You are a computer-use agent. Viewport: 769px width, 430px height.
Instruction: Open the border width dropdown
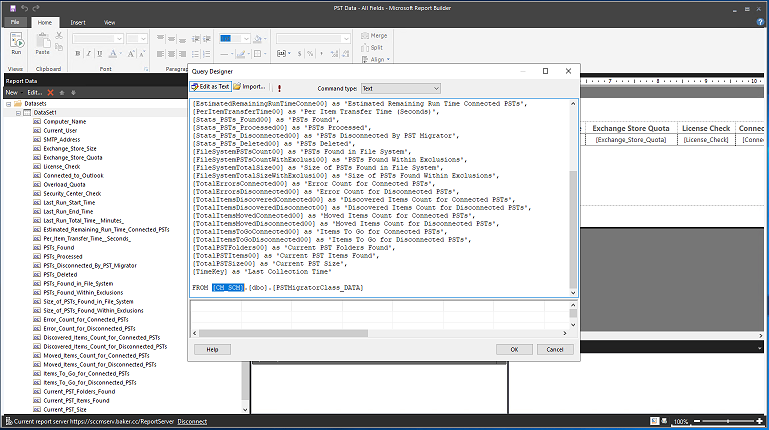tap(246, 39)
